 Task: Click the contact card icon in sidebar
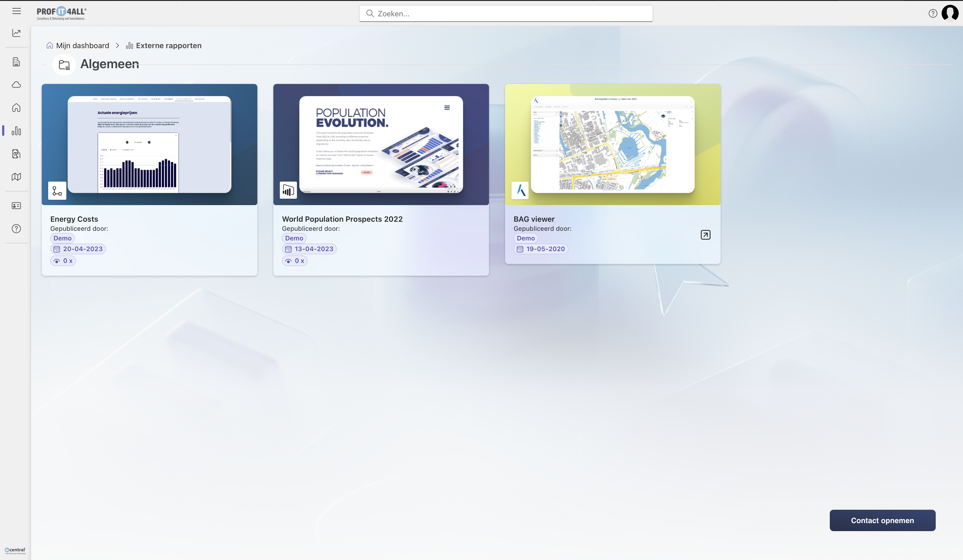tap(16, 205)
